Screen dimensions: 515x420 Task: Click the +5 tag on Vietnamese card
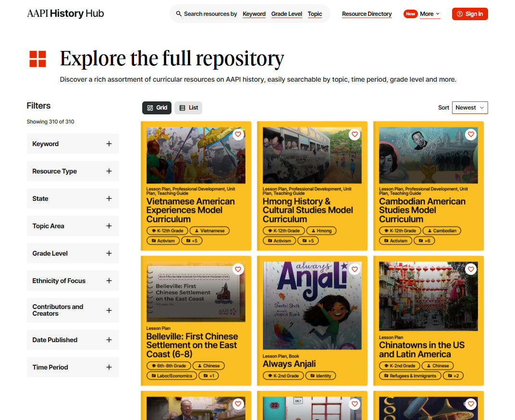pos(192,241)
